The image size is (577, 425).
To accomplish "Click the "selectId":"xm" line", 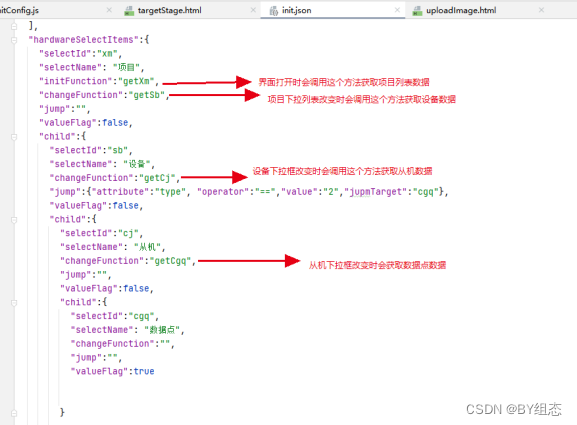I will 81,53.
